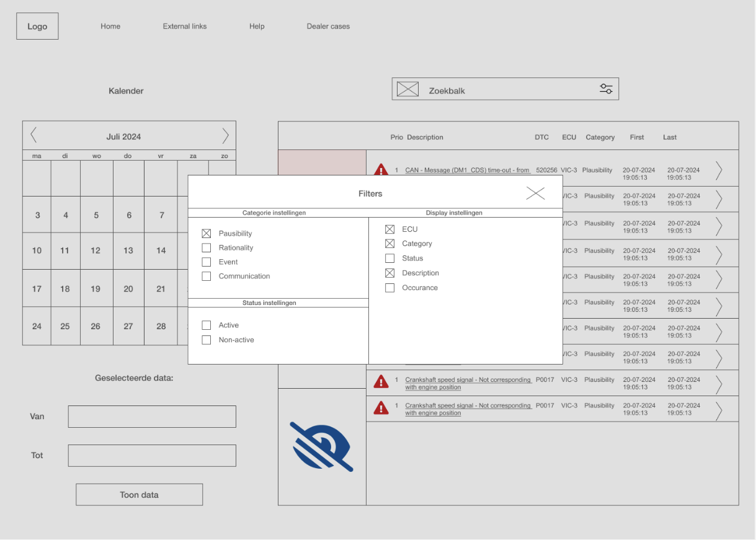This screenshot has width=756, height=540.
Task: Click the Van date input field
Action: pyautogui.click(x=152, y=417)
